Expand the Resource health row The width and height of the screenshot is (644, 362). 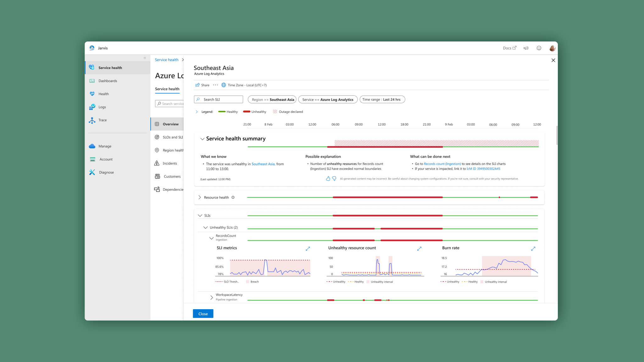[x=200, y=197]
